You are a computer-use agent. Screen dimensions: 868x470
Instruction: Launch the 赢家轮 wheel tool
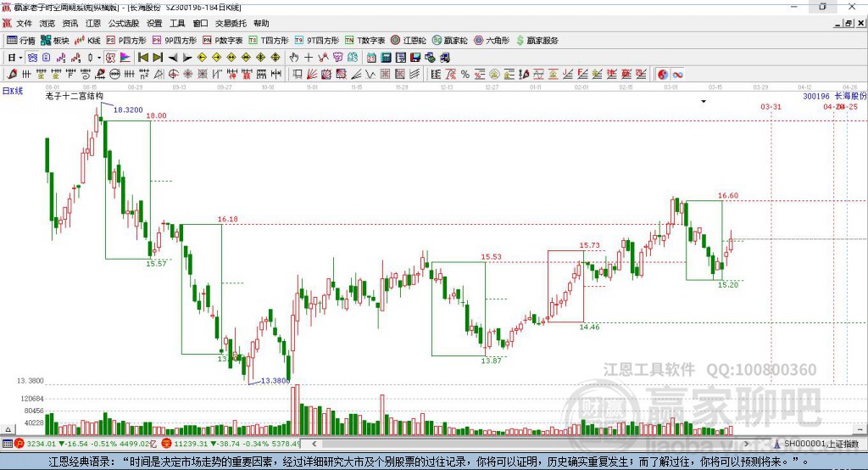pos(449,41)
